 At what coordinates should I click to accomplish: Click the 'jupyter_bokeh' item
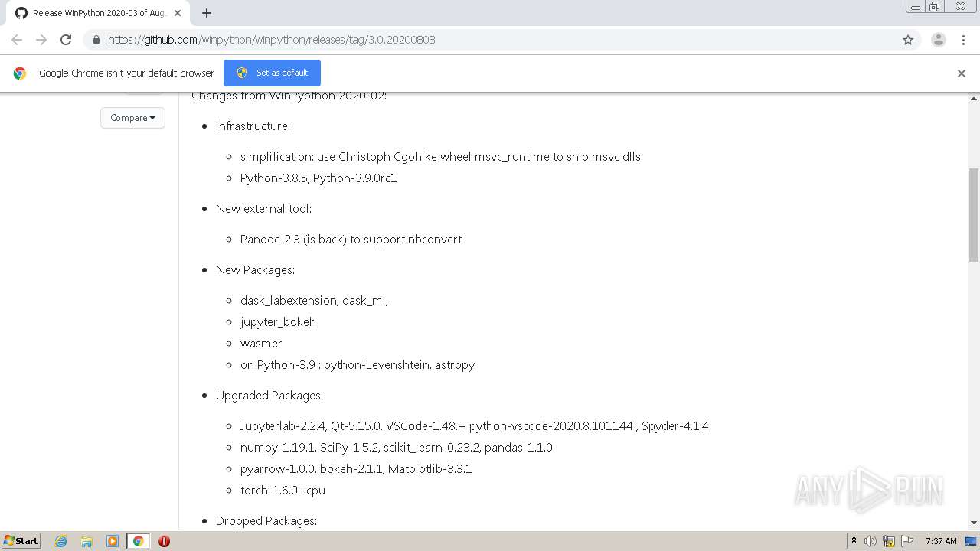[278, 321]
